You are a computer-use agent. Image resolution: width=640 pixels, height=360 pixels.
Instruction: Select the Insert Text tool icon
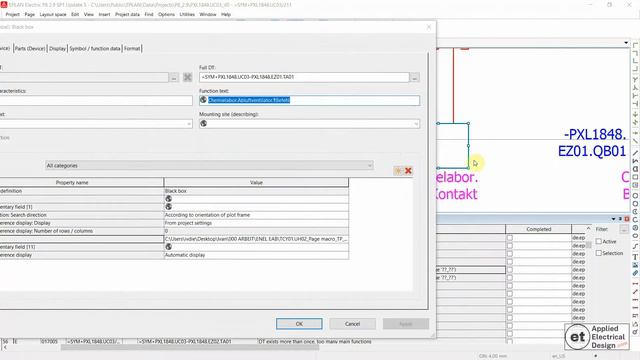[636, 257]
